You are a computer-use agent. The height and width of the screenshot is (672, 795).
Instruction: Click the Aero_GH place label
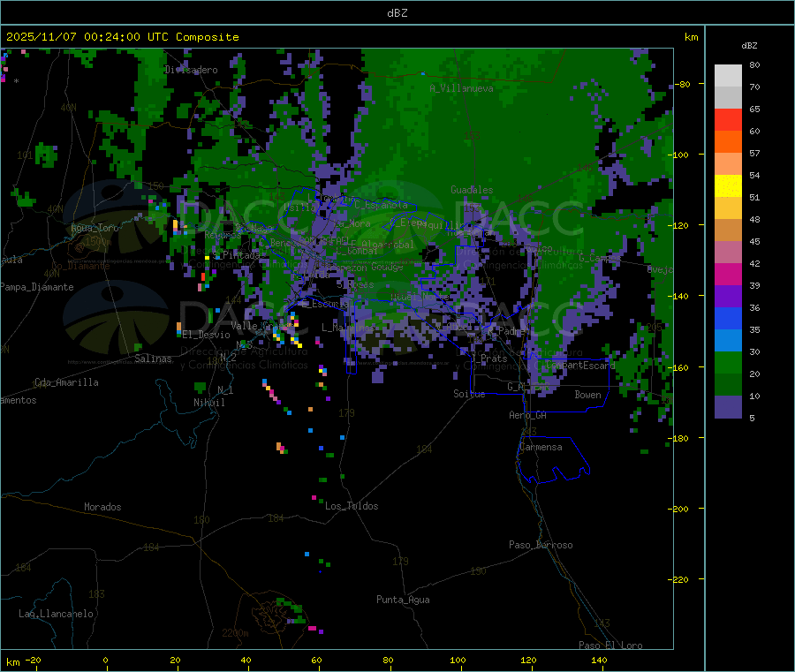tap(527, 415)
